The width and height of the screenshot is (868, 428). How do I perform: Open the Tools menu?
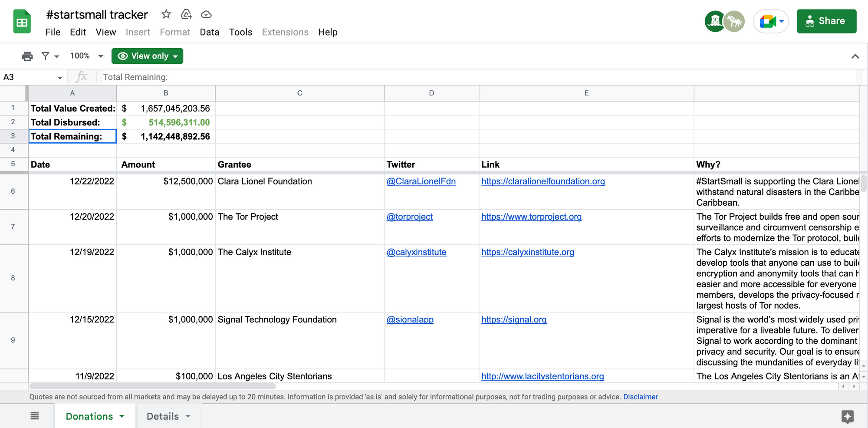point(241,32)
